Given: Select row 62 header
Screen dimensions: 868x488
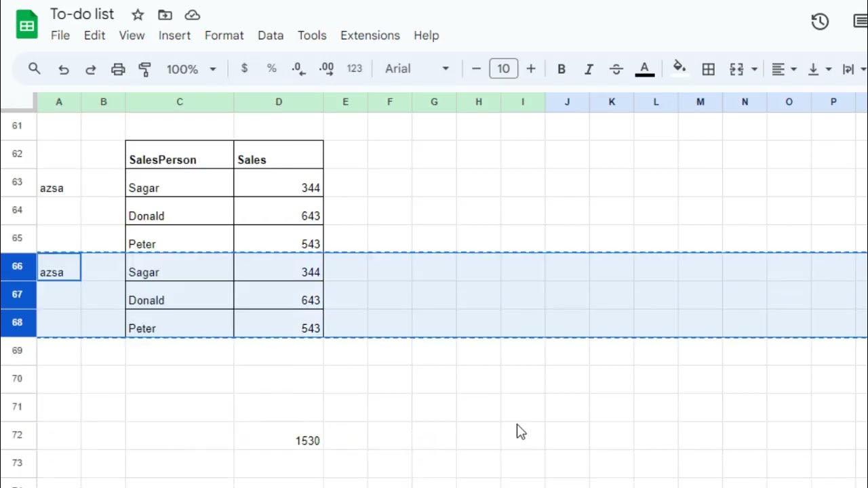Looking at the screenshot, I should [18, 154].
